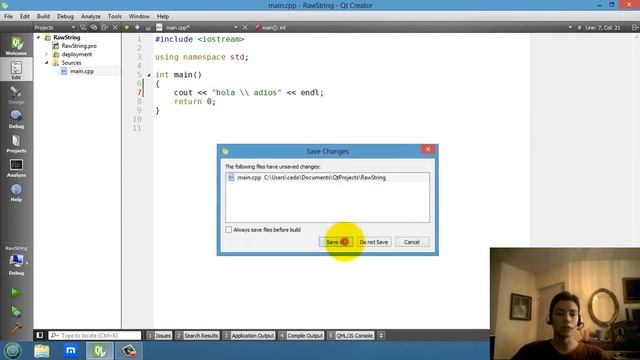The width and height of the screenshot is (640, 360).
Task: Select main.cpp in the unsaved files list
Action: click(327, 178)
